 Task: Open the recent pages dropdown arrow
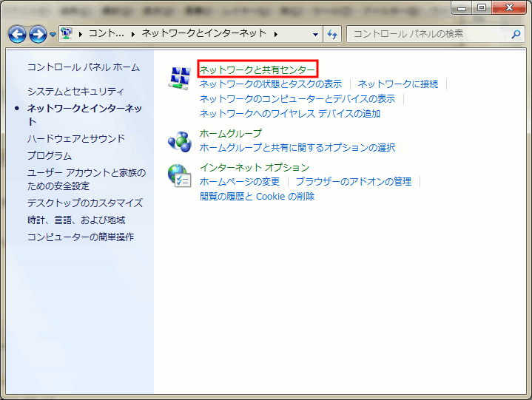point(53,35)
